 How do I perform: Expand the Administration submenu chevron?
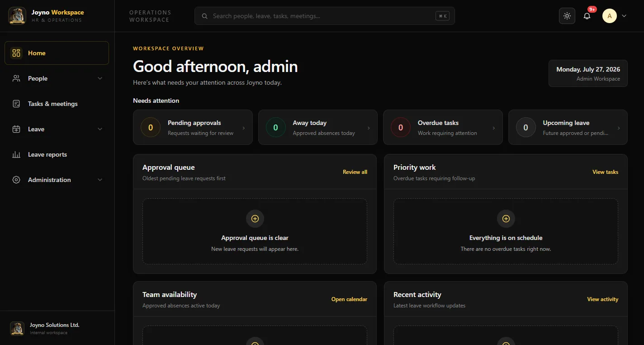100,180
